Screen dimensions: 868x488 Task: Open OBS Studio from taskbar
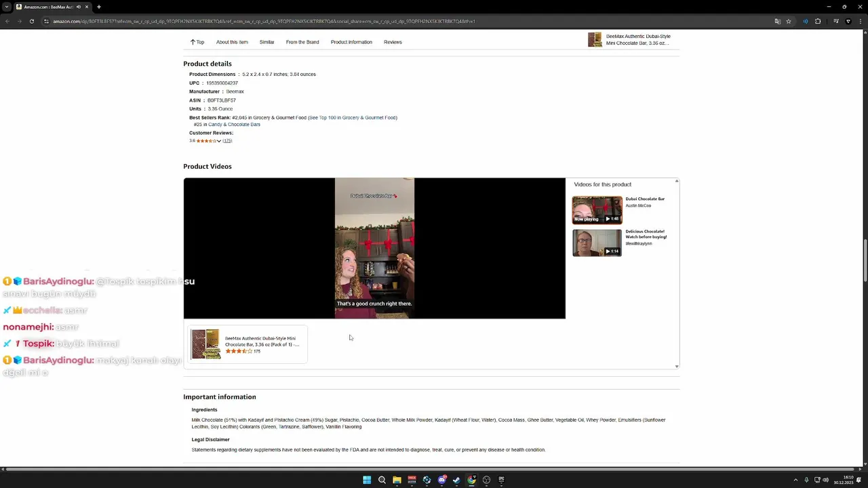(486, 480)
